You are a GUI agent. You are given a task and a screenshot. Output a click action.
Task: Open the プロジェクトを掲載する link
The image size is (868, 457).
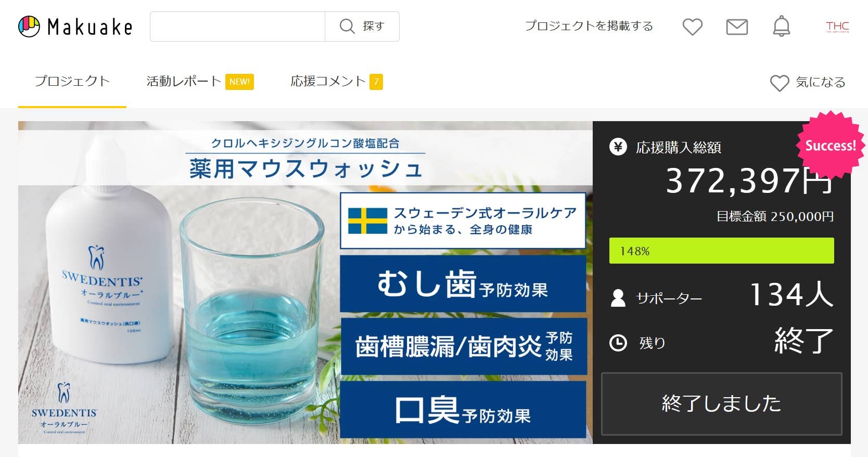pyautogui.click(x=589, y=26)
